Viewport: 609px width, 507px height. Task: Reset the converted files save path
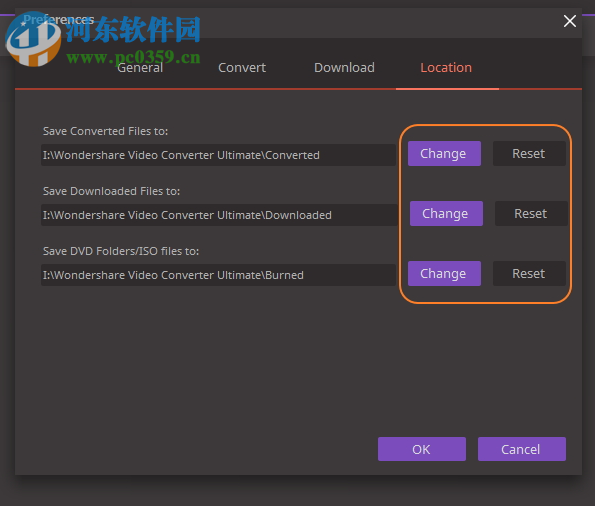529,153
